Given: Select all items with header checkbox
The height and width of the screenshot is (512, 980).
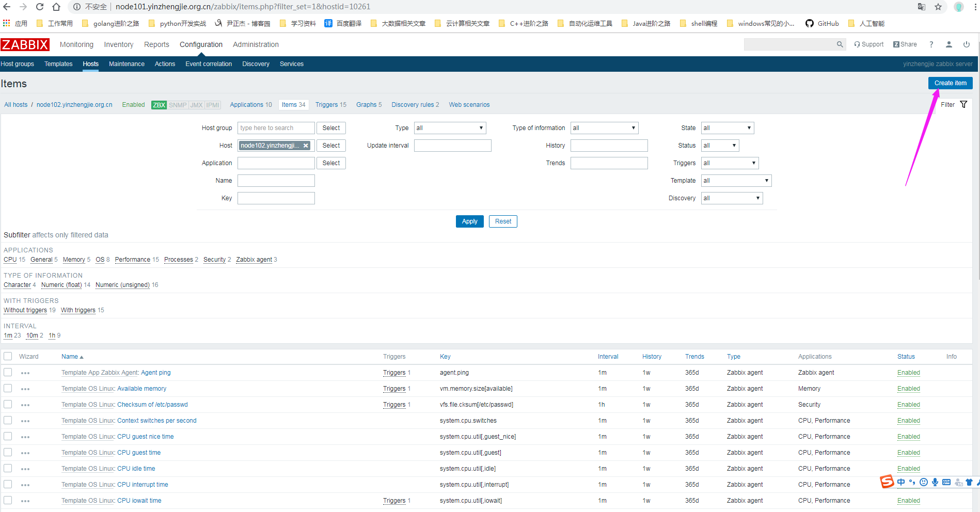Looking at the screenshot, I should (8, 356).
